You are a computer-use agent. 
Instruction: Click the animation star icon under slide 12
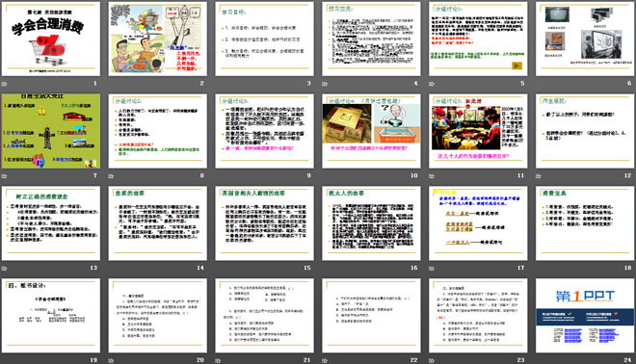pos(539,176)
